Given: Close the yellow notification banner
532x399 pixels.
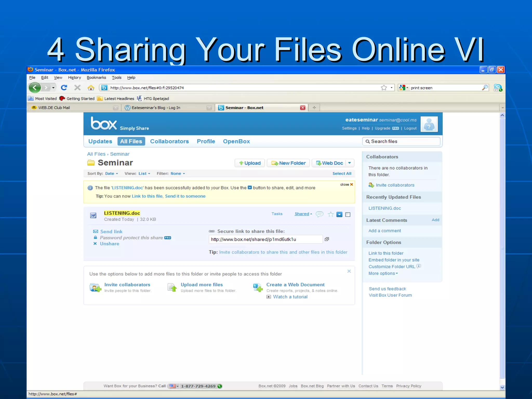Looking at the screenshot, I should click(x=347, y=184).
